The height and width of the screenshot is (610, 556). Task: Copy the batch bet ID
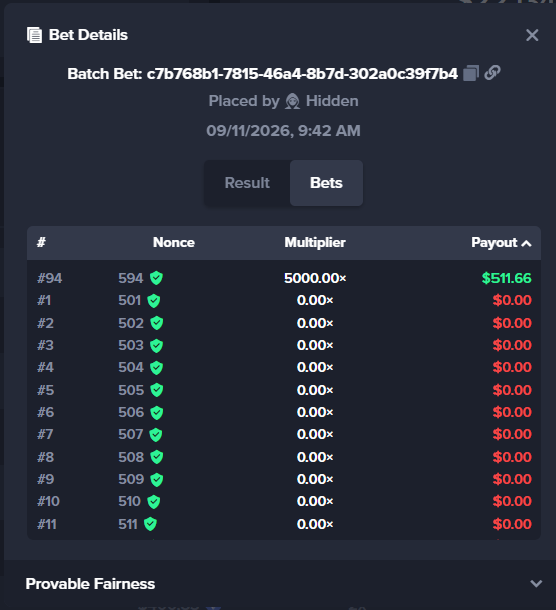click(471, 73)
